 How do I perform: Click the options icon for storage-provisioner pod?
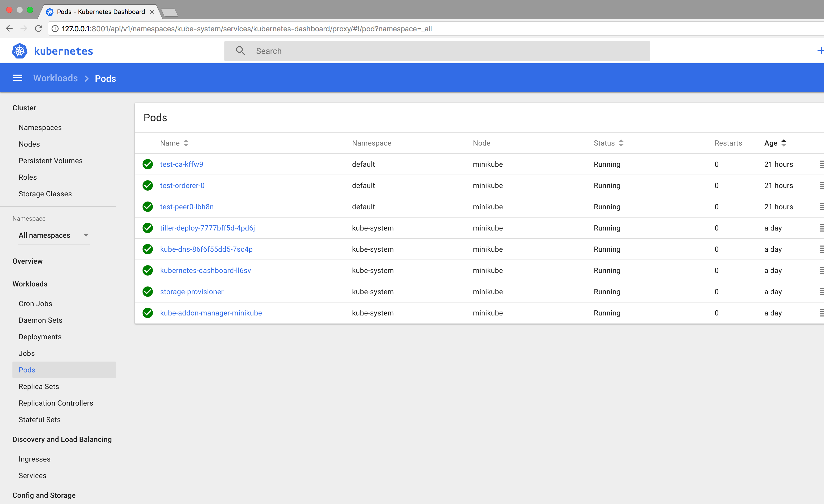click(x=822, y=291)
